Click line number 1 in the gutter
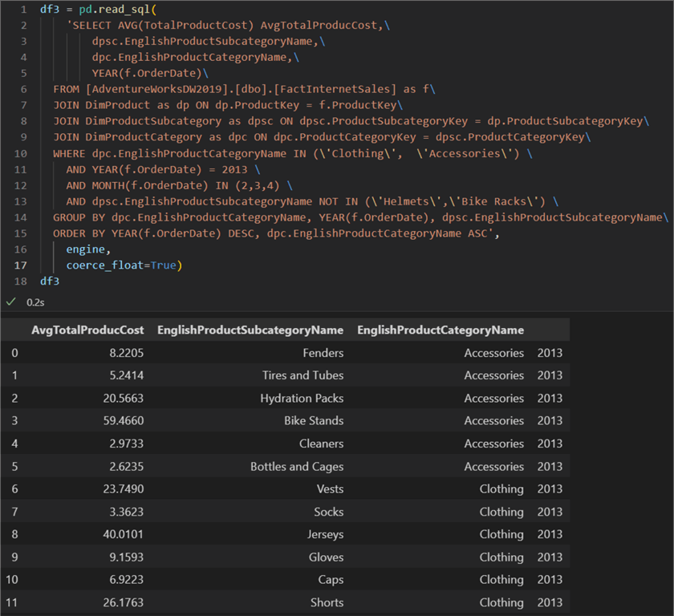674x616 pixels. coord(22,9)
